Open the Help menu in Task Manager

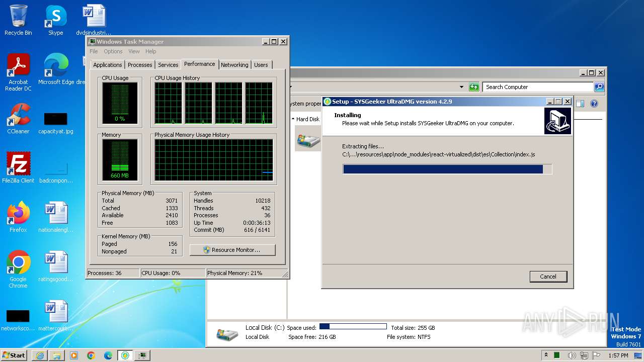(x=151, y=51)
